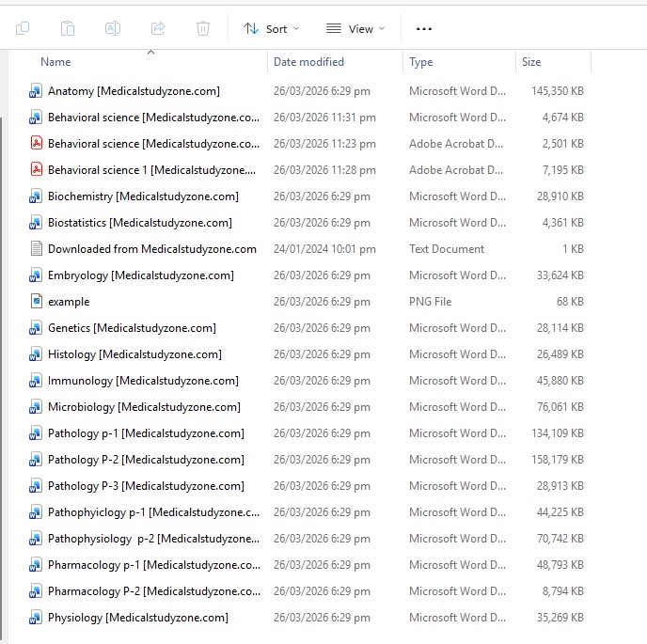Click Word icon of Genetics file
This screenshot has height=644, width=647.
(x=36, y=328)
